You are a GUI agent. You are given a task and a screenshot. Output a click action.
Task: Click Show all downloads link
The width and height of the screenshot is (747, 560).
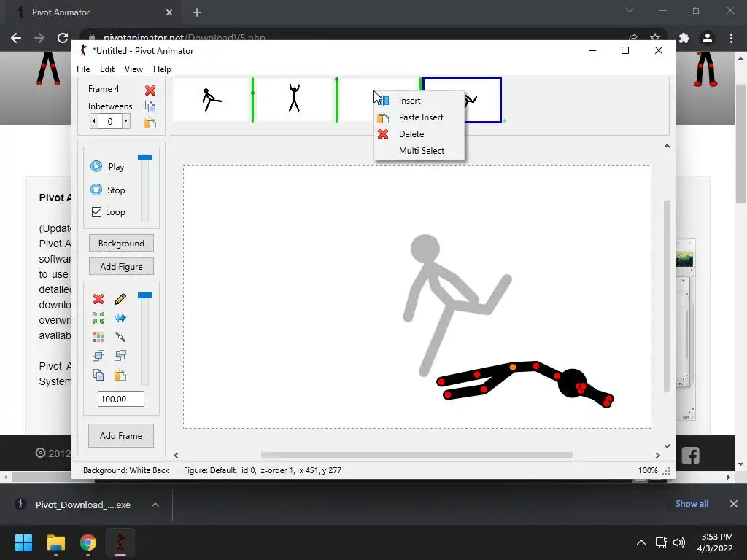pyautogui.click(x=692, y=504)
